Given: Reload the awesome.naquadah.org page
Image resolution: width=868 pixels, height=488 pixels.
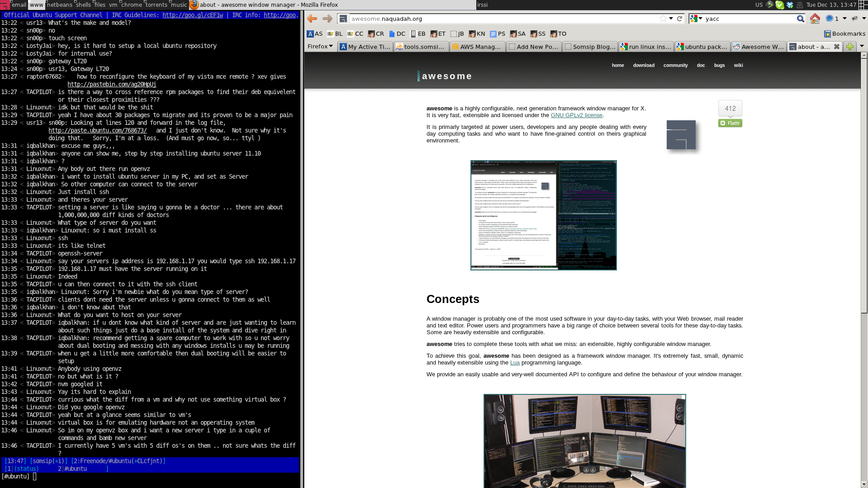Looking at the screenshot, I should (x=679, y=19).
